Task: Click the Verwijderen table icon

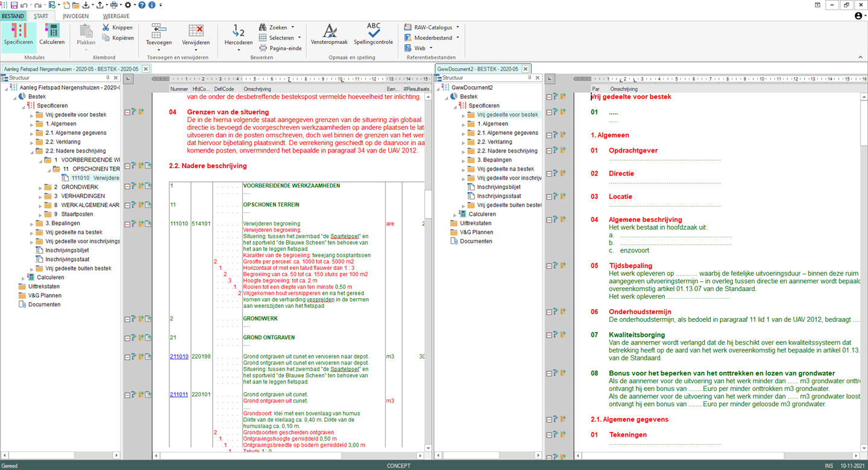Action: pos(196,30)
